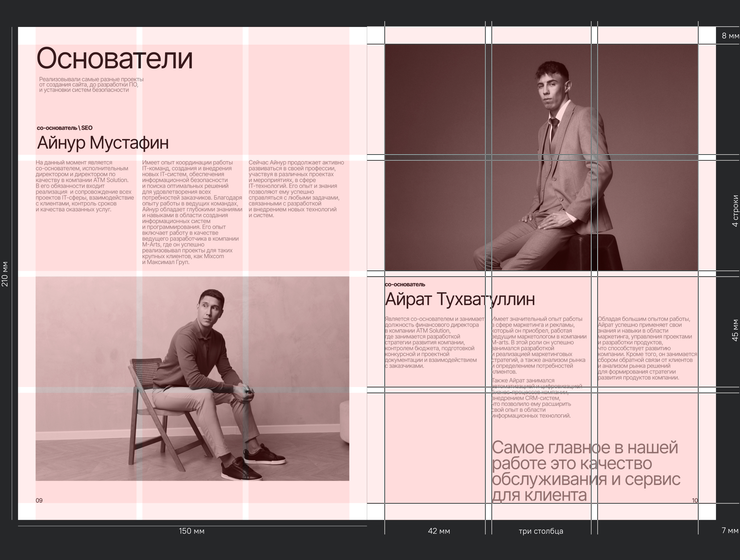
Task: Select the intro text "Реализовывали самые разные проекты"
Action: 91,85
